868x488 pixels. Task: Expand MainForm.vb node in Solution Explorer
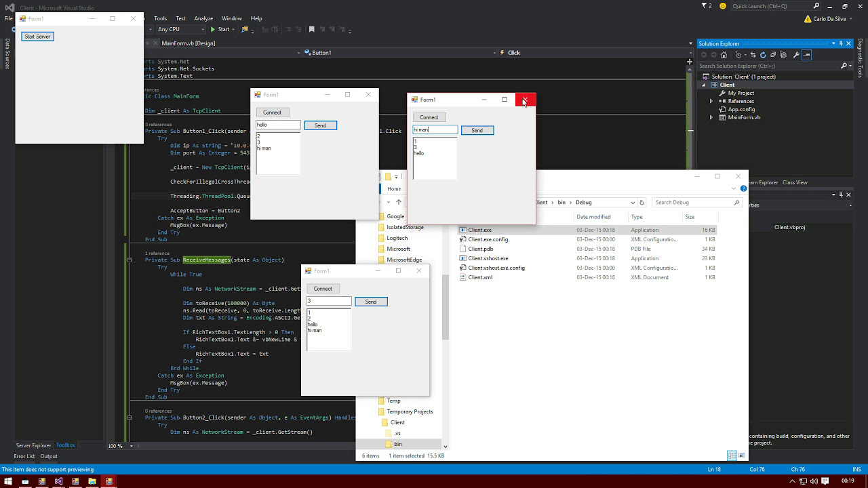pyautogui.click(x=711, y=117)
